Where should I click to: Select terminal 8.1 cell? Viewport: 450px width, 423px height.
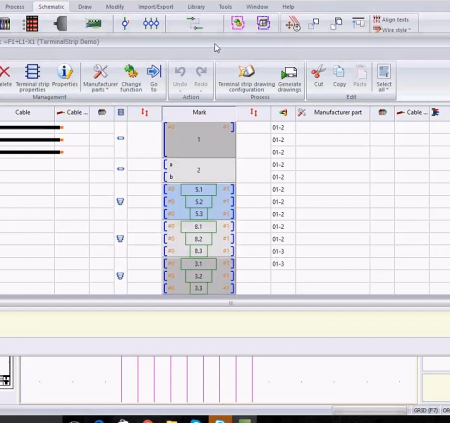click(198, 227)
